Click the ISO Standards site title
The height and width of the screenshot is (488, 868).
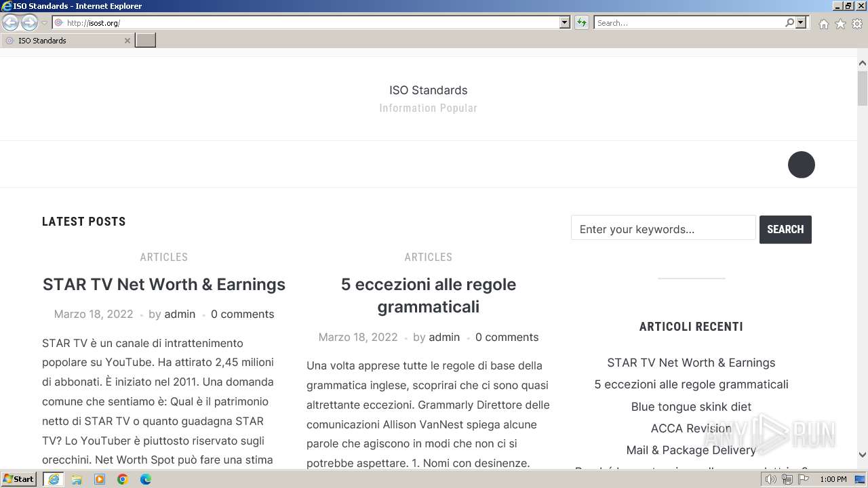pos(428,90)
